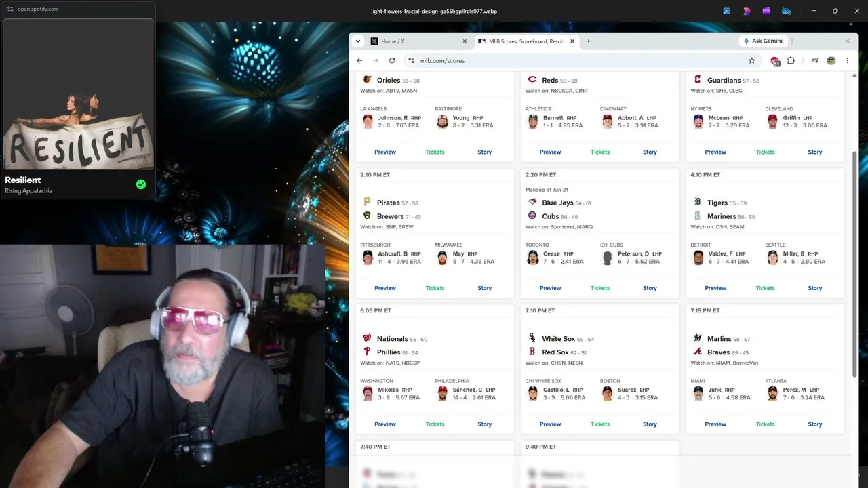
Task: Open pitcher Cease's headshot
Action: pyautogui.click(x=533, y=258)
